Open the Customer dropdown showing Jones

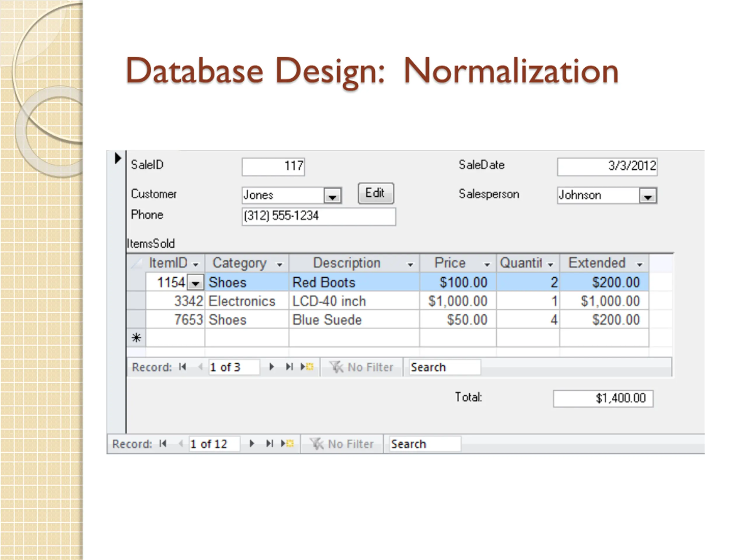[332, 196]
